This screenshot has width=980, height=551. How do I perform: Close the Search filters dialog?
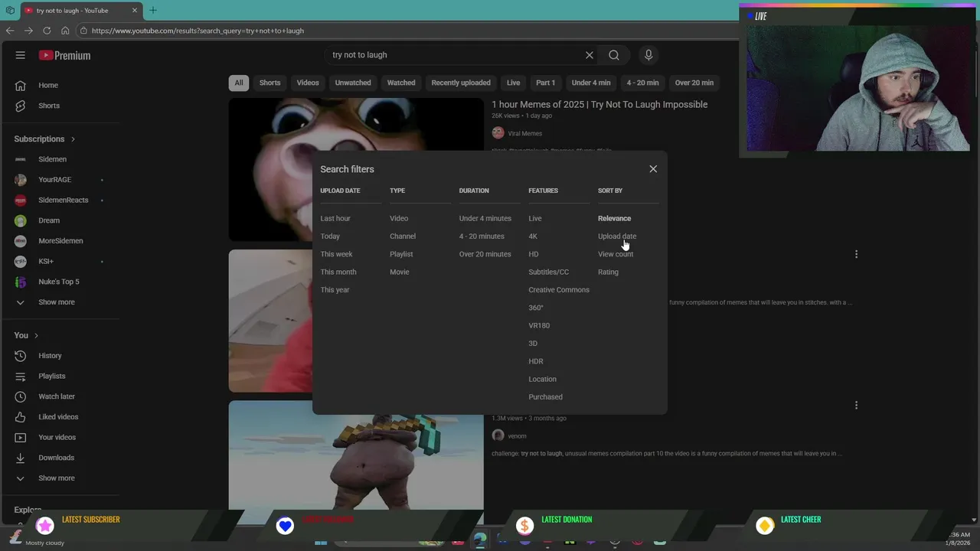point(653,169)
